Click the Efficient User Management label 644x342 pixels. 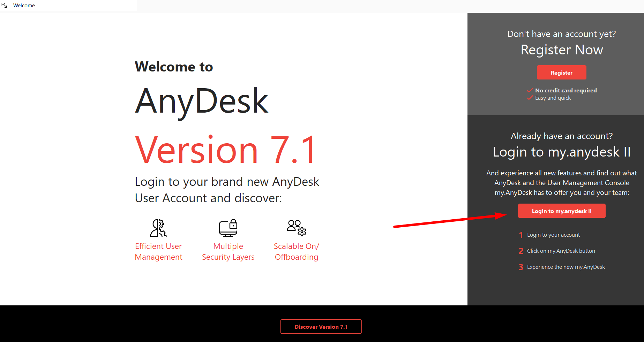pyautogui.click(x=158, y=251)
